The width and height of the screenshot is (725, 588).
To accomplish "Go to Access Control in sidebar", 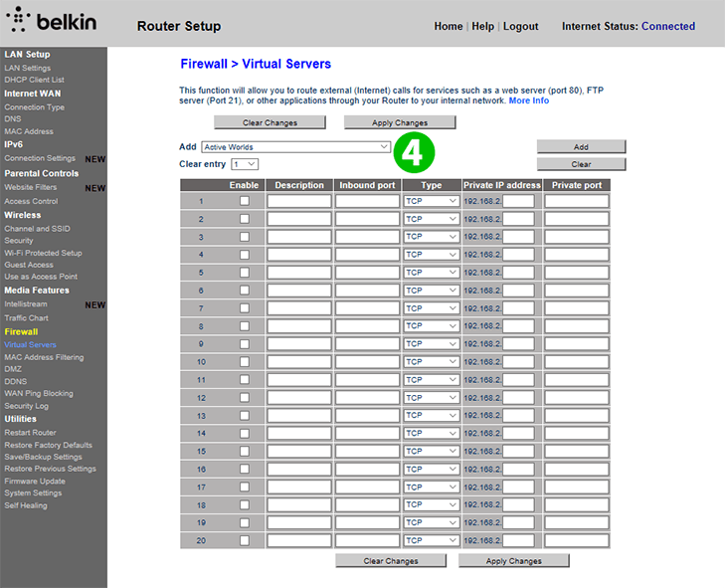I will pos(31,201).
